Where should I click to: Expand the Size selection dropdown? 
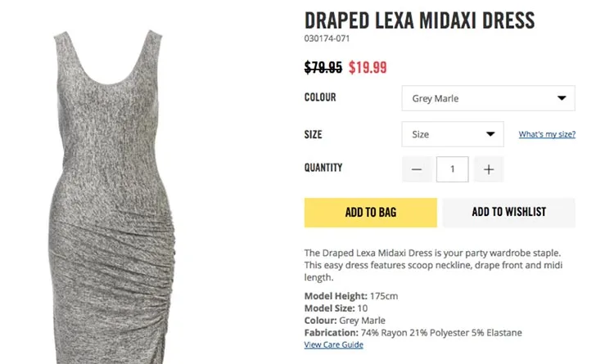point(452,134)
